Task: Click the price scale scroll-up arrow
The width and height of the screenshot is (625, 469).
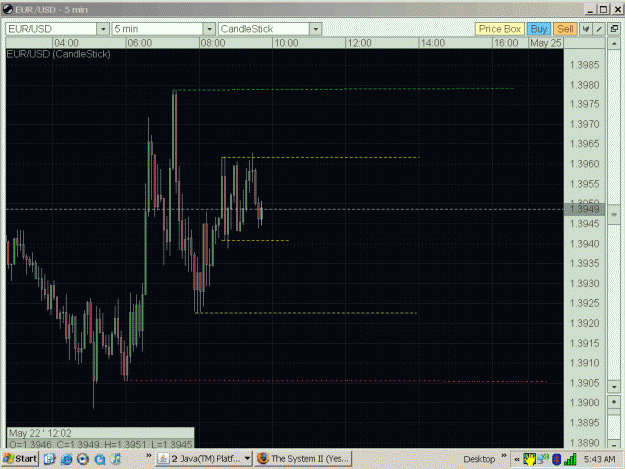Action: tap(614, 43)
